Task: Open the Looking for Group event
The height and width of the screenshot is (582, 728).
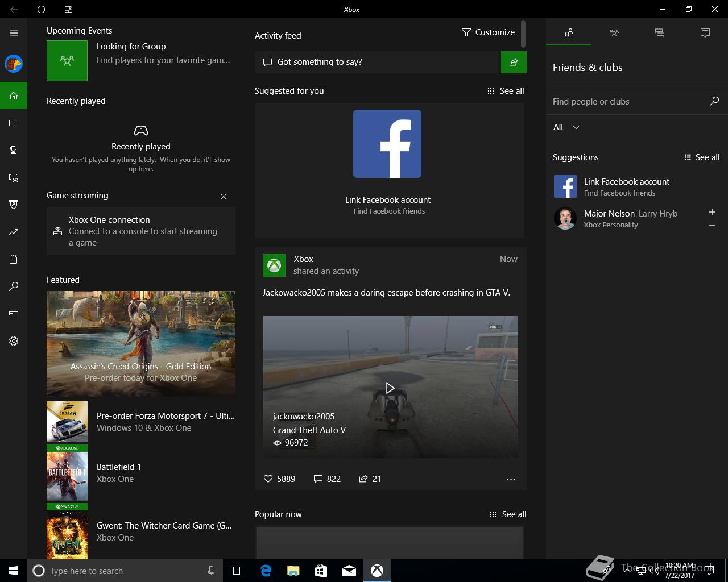Action: pyautogui.click(x=140, y=60)
